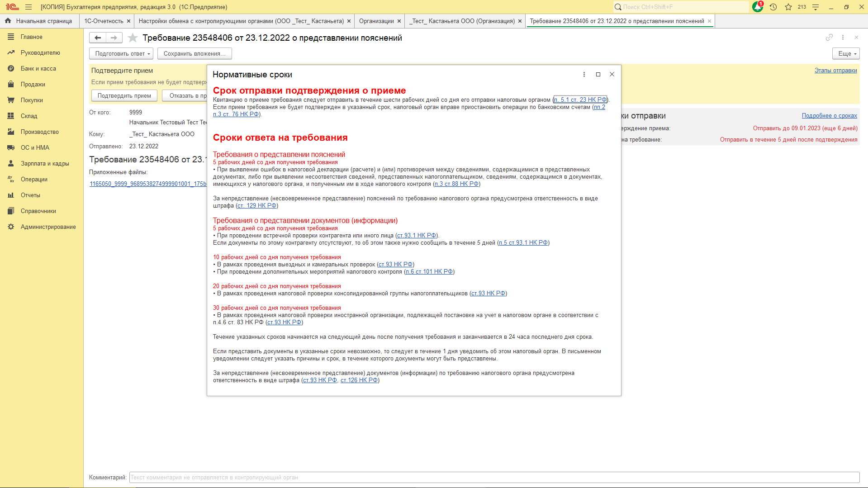Click the Home icon on Начальная страница tab
868x488 pixels.
[8, 21]
